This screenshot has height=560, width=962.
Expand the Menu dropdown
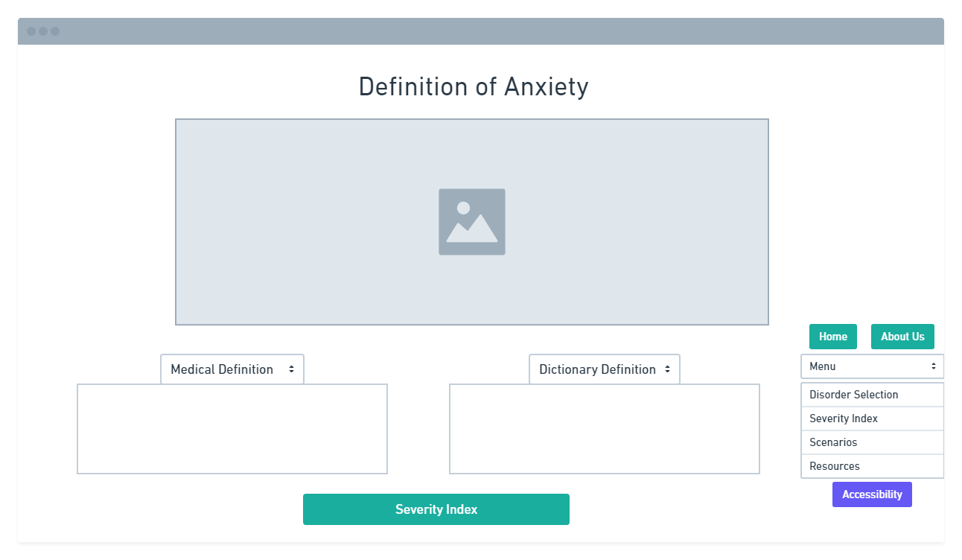[x=873, y=366]
